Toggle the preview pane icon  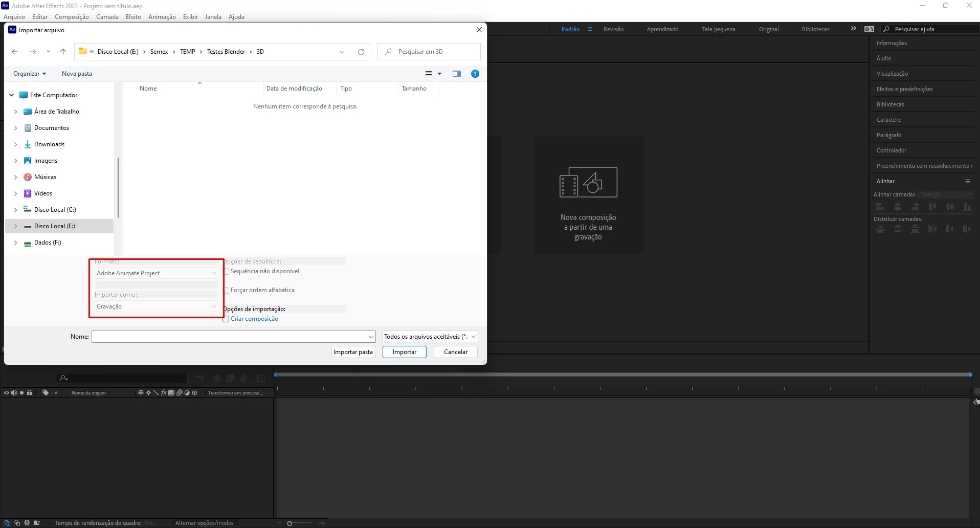coord(457,74)
